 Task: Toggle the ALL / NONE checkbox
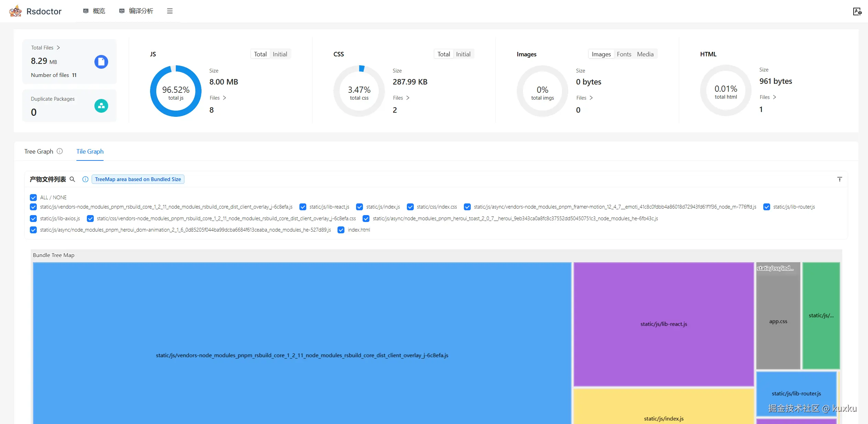[x=33, y=198]
